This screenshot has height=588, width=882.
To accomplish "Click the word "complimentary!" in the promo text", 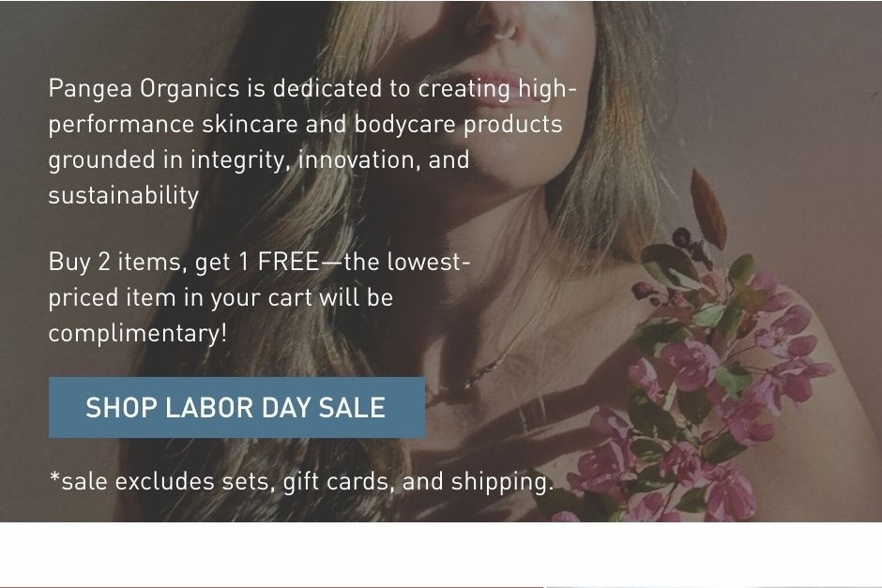I will (138, 333).
